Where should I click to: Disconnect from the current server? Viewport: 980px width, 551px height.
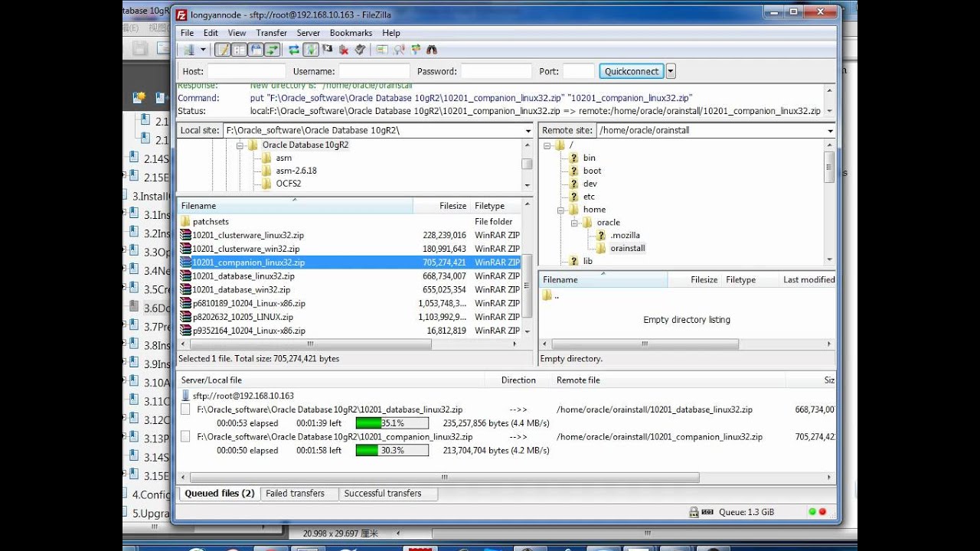[x=345, y=50]
